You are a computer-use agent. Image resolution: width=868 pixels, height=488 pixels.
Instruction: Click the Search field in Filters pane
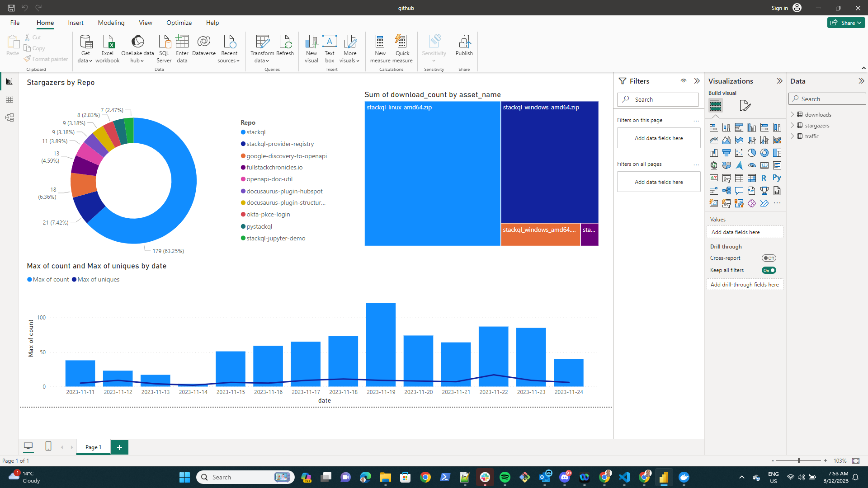658,99
